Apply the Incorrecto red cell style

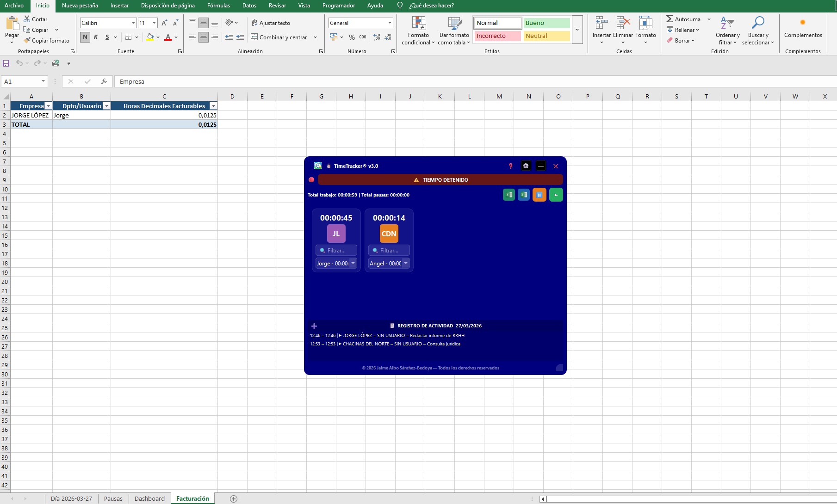click(x=497, y=36)
